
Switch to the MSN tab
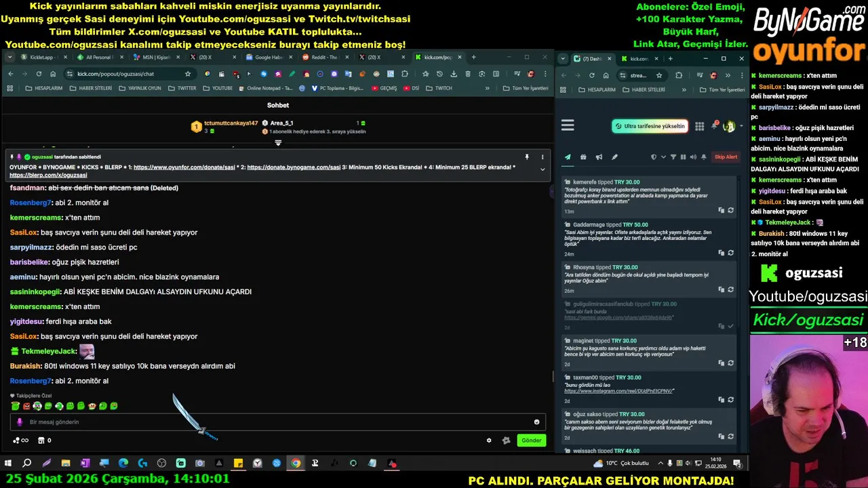[156, 58]
